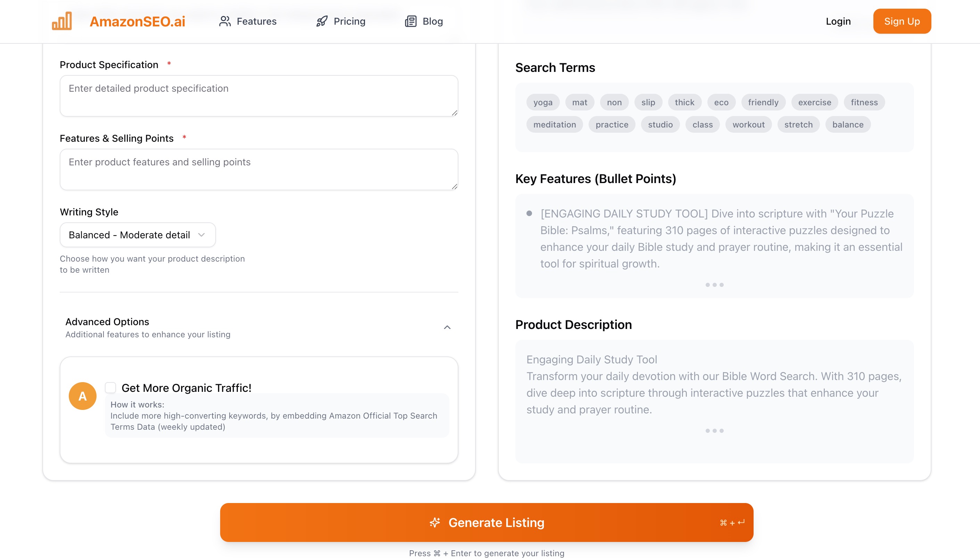The image size is (980, 560).
Task: Click the sparkle icon on Generate Listing
Action: [x=435, y=522]
